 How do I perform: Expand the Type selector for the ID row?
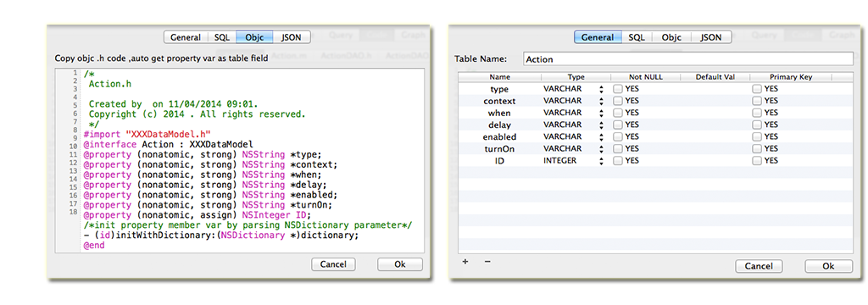(601, 160)
